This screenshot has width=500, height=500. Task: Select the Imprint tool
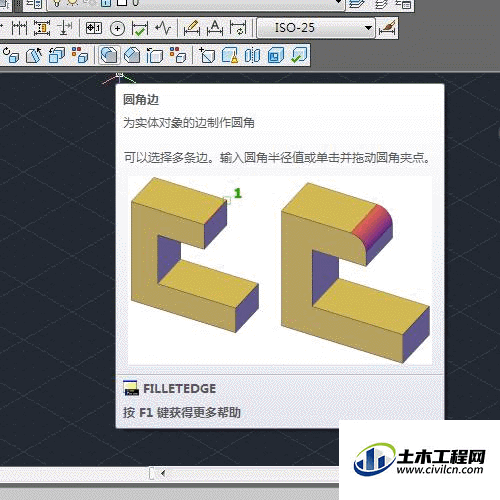(x=207, y=55)
